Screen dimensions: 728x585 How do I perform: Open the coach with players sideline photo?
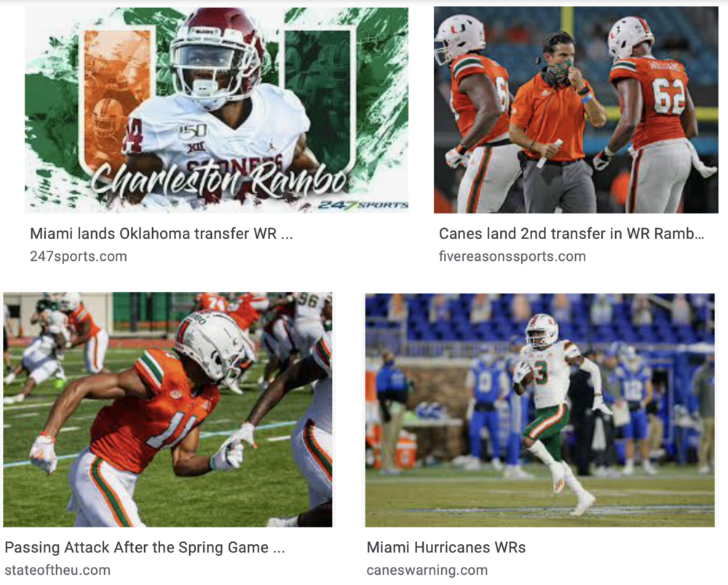coord(576,110)
